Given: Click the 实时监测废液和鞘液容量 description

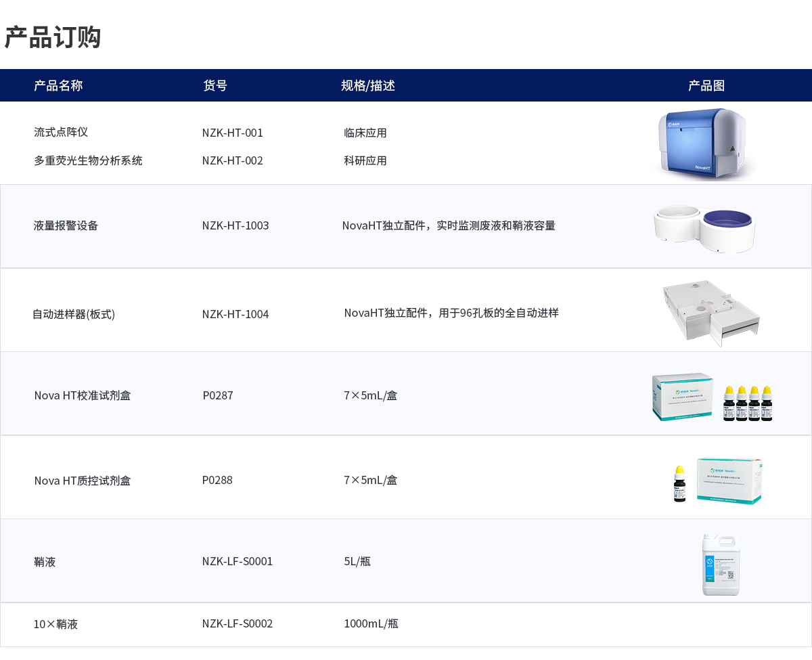Looking at the screenshot, I should click(496, 225).
